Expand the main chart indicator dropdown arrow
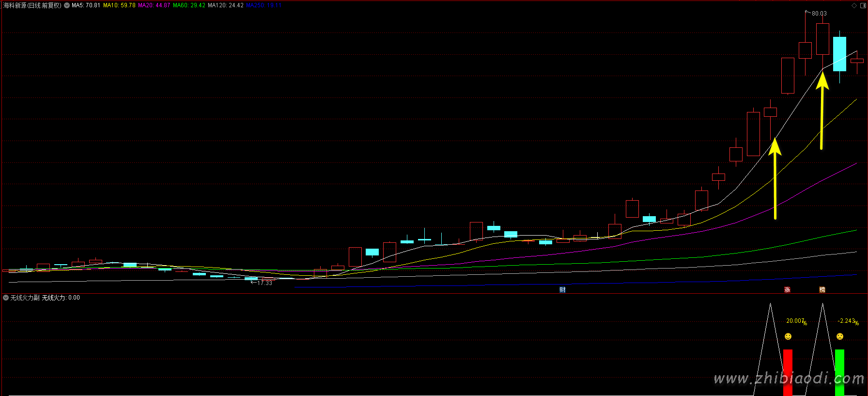Screen dimensions: 868x396 point(67,6)
